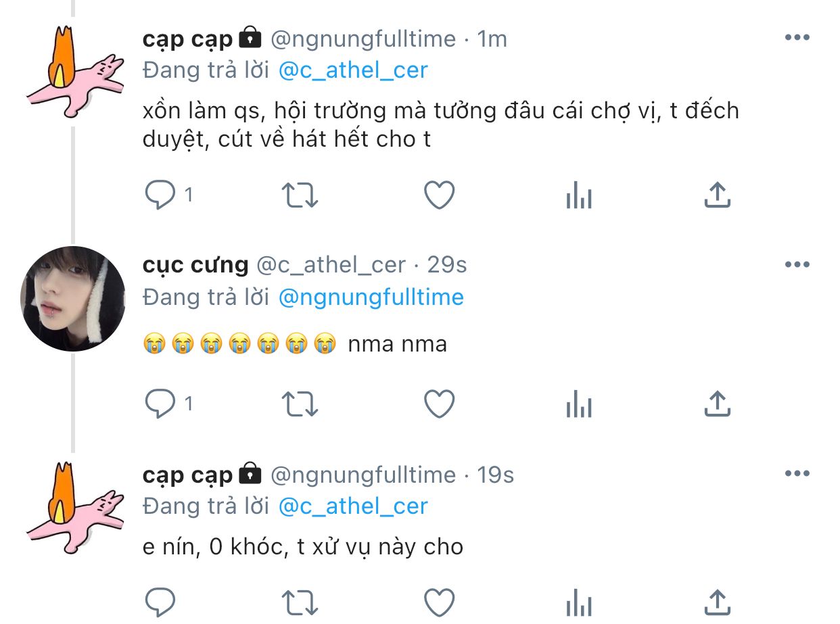Share cục cưng's tweet
The height and width of the screenshot is (624, 840).
(717, 404)
